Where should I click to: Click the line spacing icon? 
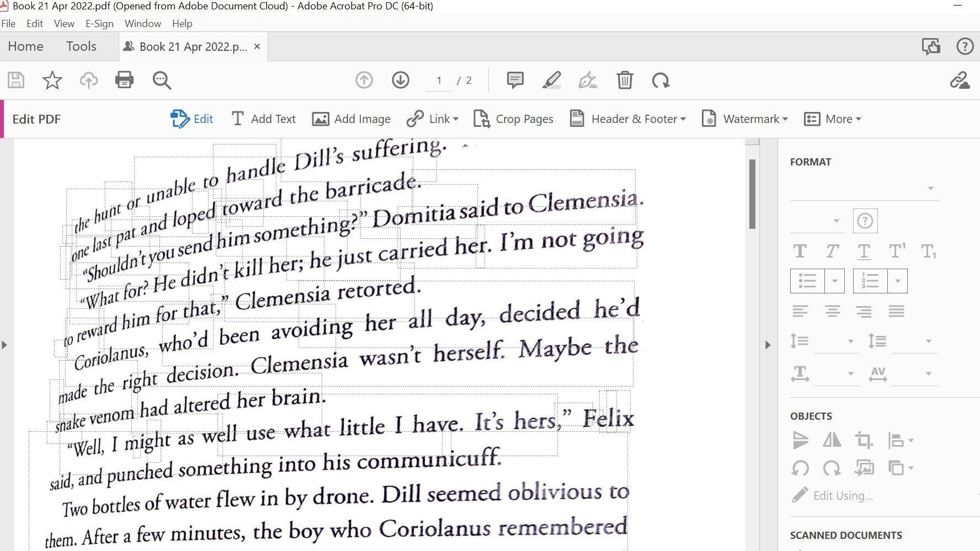(800, 341)
